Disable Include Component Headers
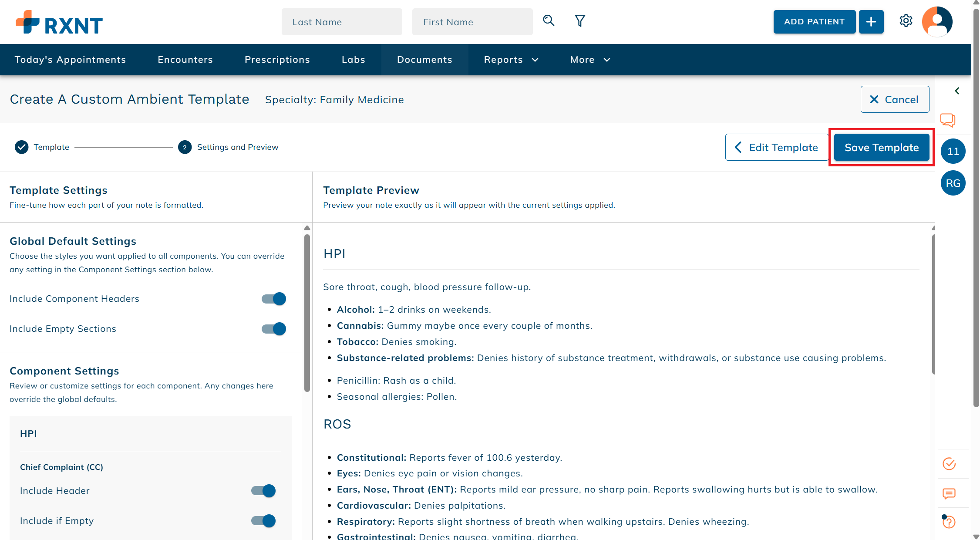The height and width of the screenshot is (540, 980). pyautogui.click(x=273, y=299)
